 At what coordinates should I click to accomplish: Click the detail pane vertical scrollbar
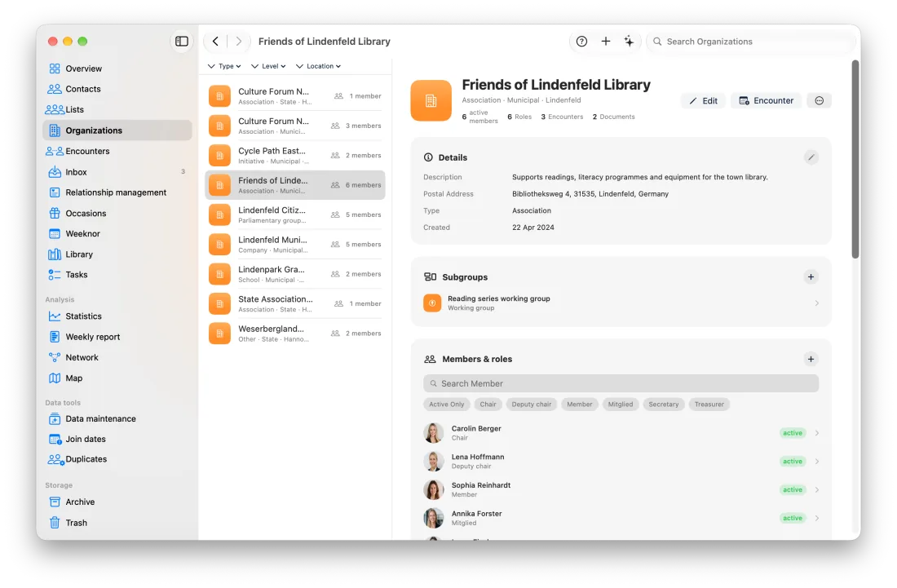(x=855, y=160)
